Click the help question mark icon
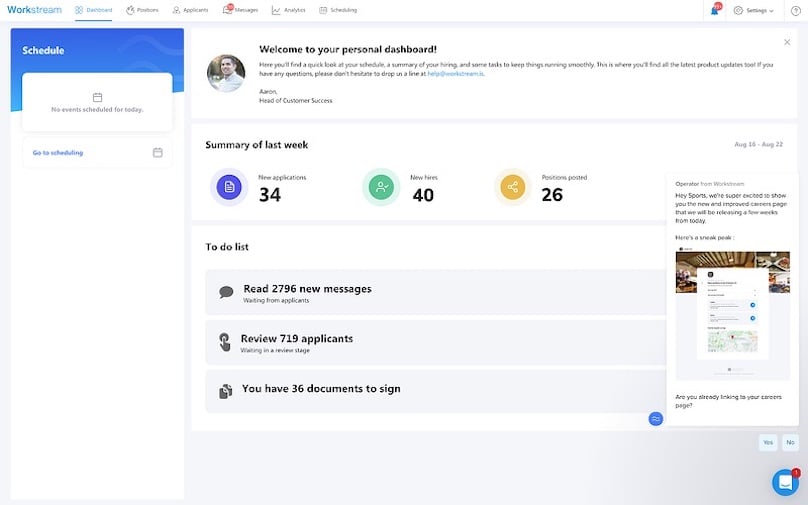This screenshot has width=808, height=505. coord(796,10)
